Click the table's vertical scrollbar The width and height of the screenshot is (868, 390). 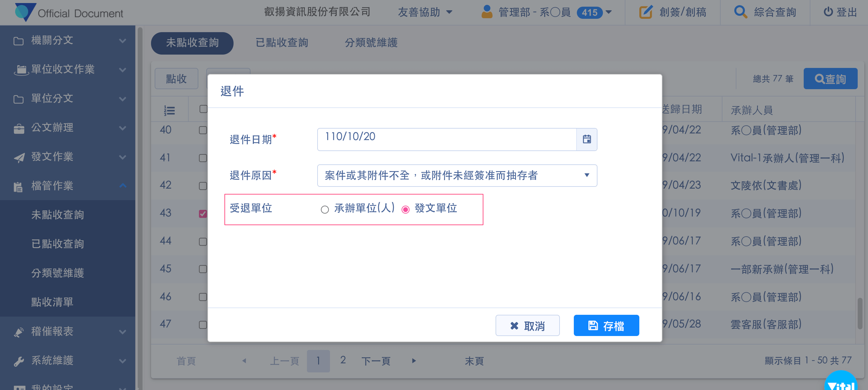pyautogui.click(x=860, y=314)
